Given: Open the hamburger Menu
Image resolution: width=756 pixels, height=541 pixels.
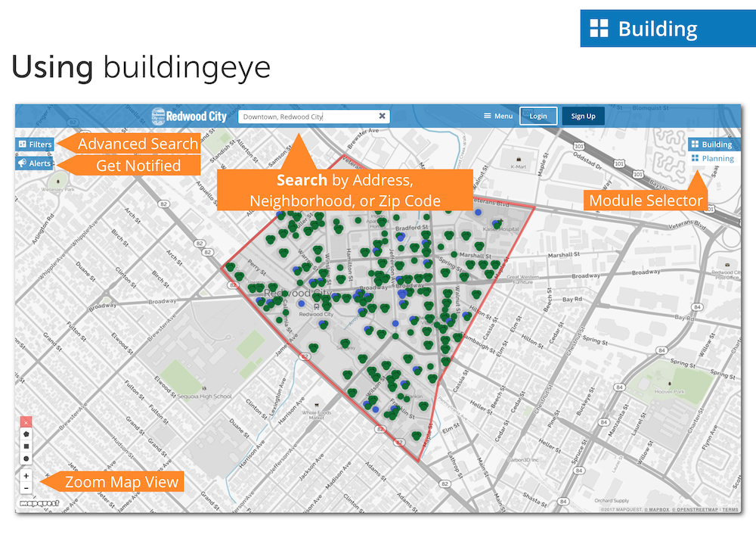Looking at the screenshot, I should 498,116.
